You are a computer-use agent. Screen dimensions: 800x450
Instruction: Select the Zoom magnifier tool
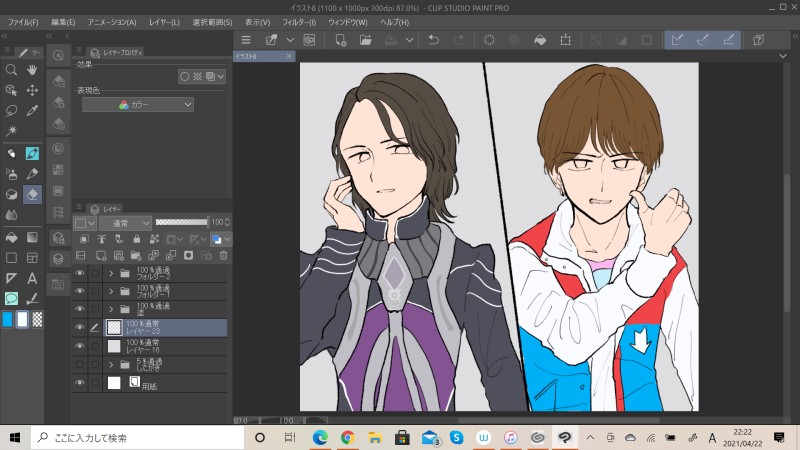[x=11, y=70]
